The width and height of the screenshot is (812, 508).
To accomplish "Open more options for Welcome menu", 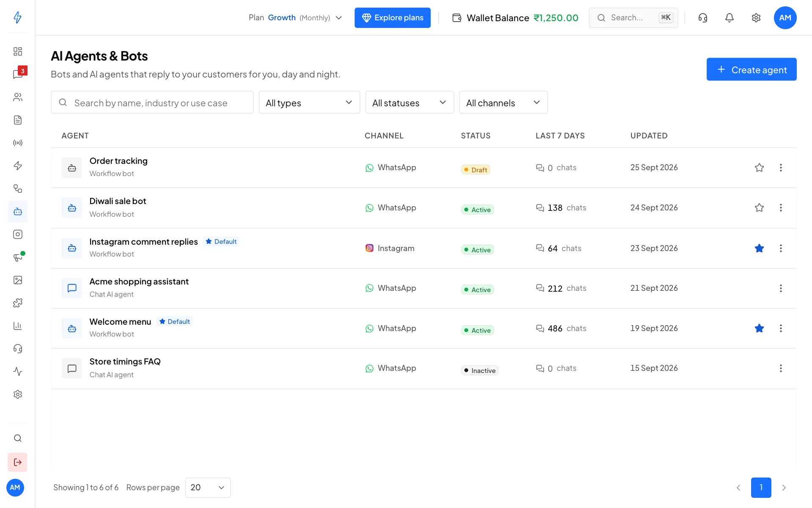I will point(781,328).
